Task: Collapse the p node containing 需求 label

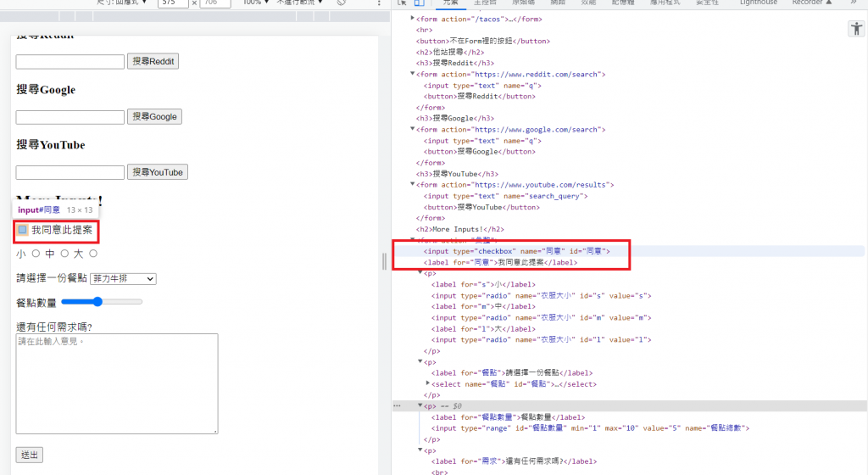Action: coord(420,450)
